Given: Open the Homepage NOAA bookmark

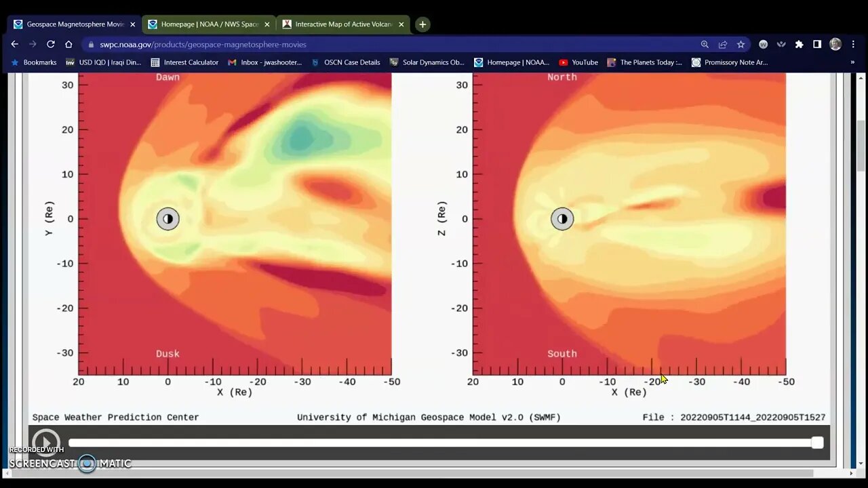Looking at the screenshot, I should [x=512, y=62].
